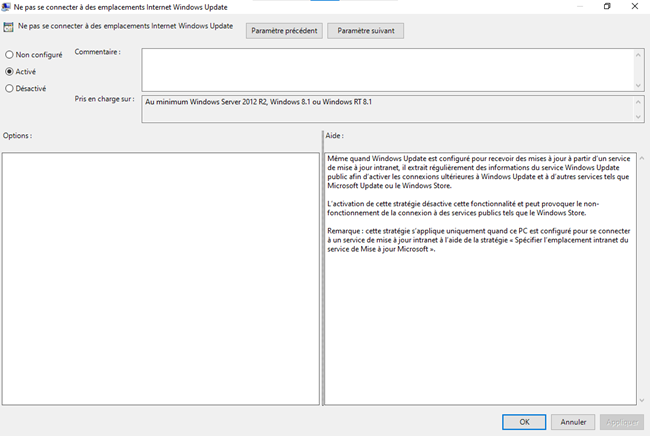Click the Aide panel scroll-down arrow
Screen dimensions: 650x436
click(642, 400)
